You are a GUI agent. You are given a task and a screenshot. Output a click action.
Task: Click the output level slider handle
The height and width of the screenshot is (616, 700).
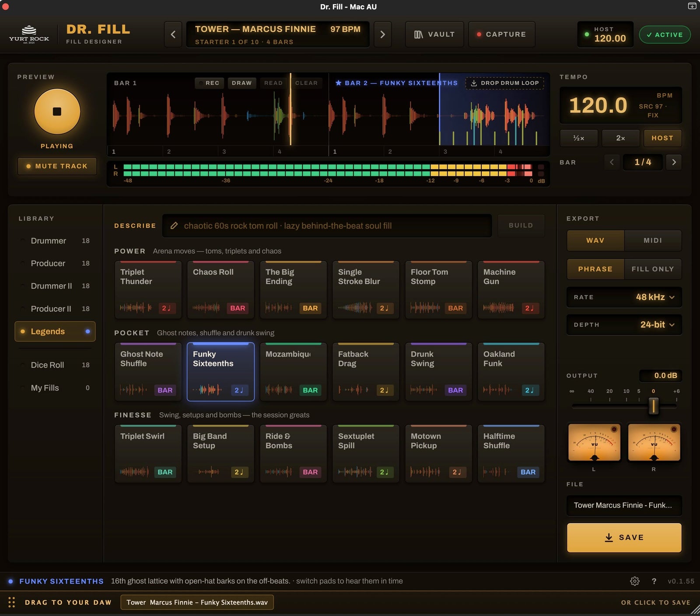653,406
